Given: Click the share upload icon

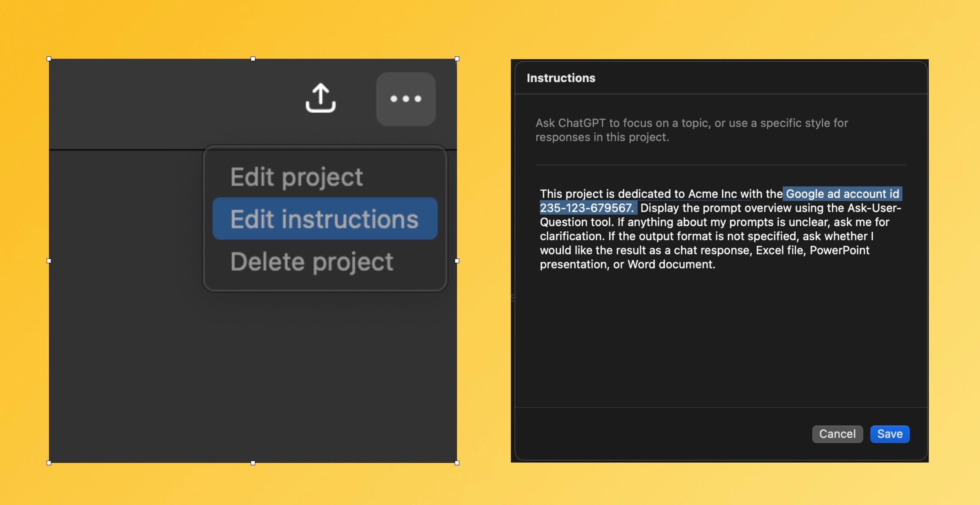Looking at the screenshot, I should click(320, 98).
